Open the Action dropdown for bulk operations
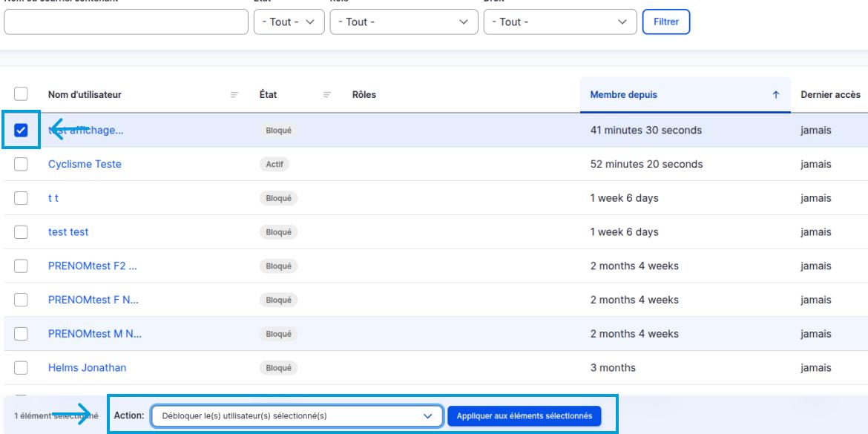 [x=297, y=416]
